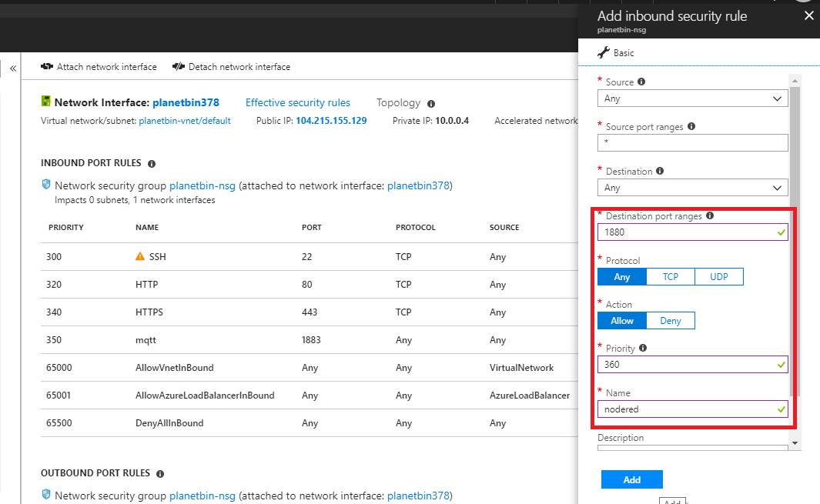Open planetbin-nsg link under Outbound port rules

coord(202,496)
